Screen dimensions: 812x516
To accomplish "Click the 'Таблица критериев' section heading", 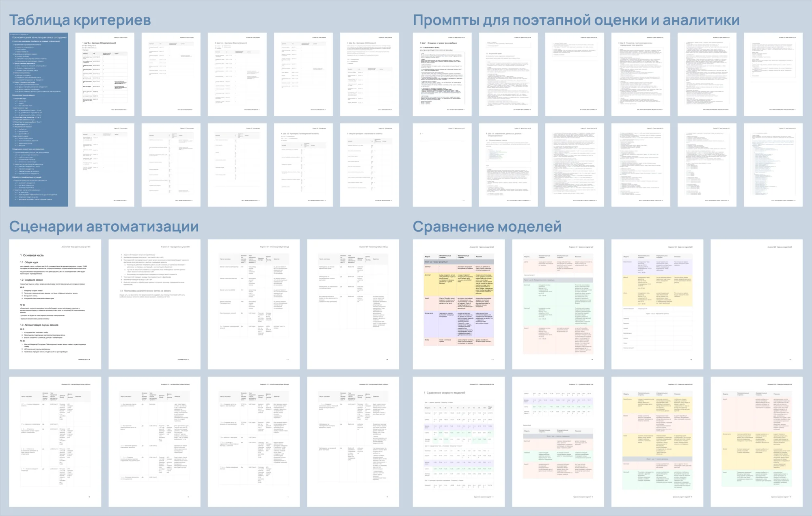I will coord(80,20).
